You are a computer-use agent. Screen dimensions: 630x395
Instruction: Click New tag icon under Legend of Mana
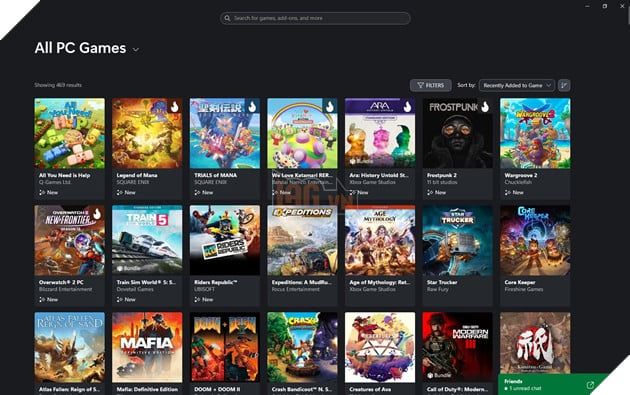[119, 192]
